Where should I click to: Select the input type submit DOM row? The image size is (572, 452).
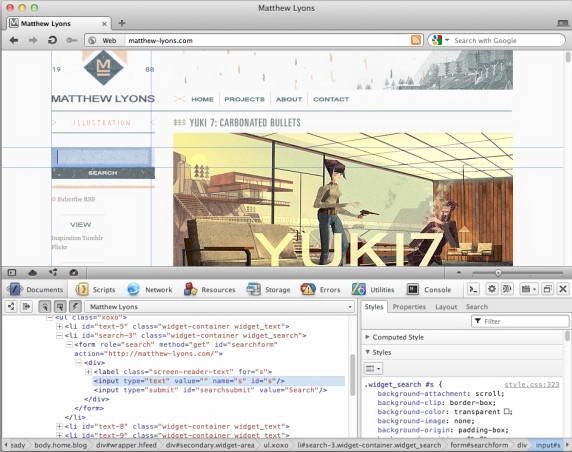(210, 390)
